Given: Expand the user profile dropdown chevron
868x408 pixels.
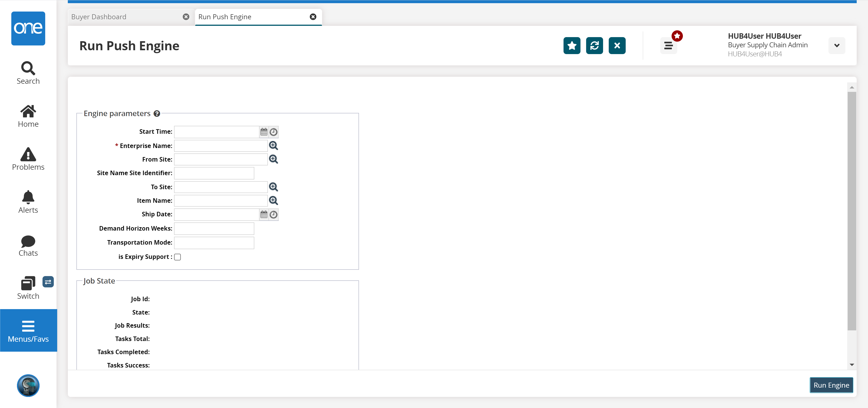Looking at the screenshot, I should pyautogui.click(x=837, y=45).
